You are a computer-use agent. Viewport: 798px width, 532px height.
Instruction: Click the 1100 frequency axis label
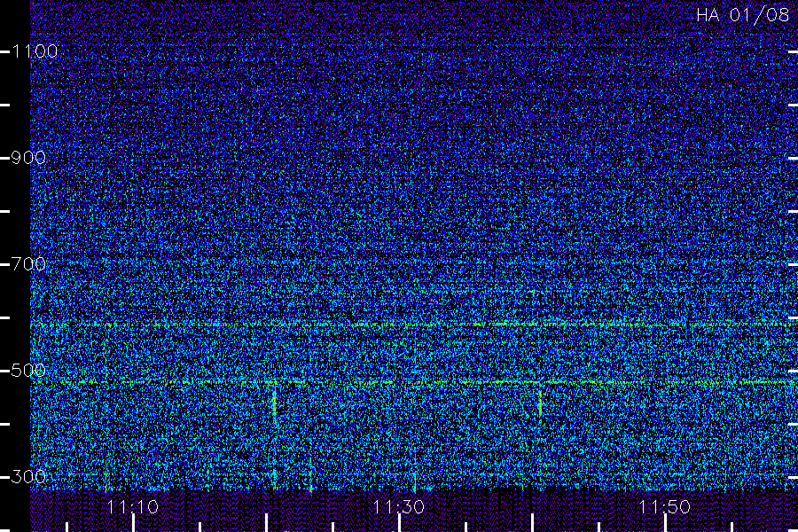click(35, 51)
